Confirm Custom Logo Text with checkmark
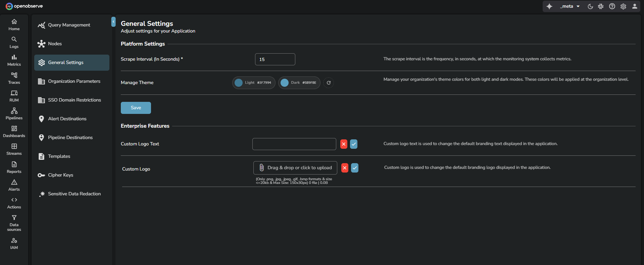This screenshot has height=265, width=644. tap(354, 144)
